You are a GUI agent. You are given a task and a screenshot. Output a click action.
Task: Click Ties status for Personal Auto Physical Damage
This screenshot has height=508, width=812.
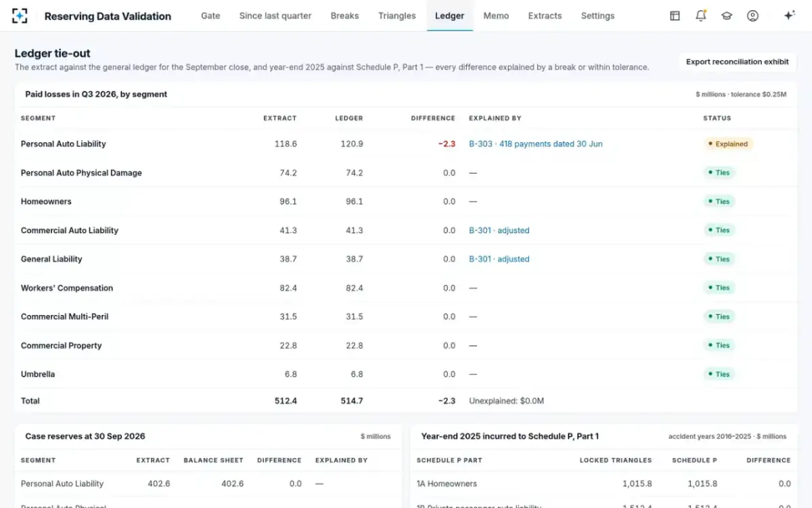(719, 173)
